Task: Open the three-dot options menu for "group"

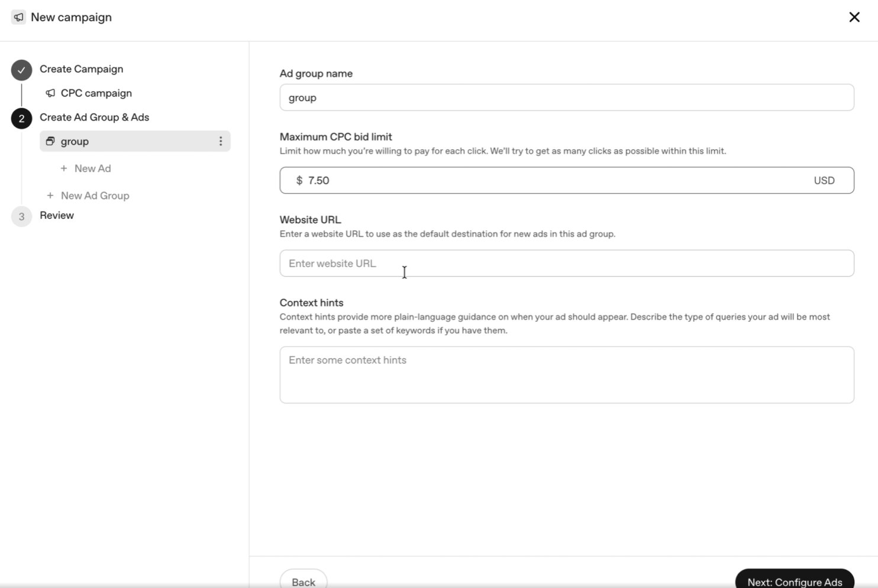Action: click(x=220, y=141)
